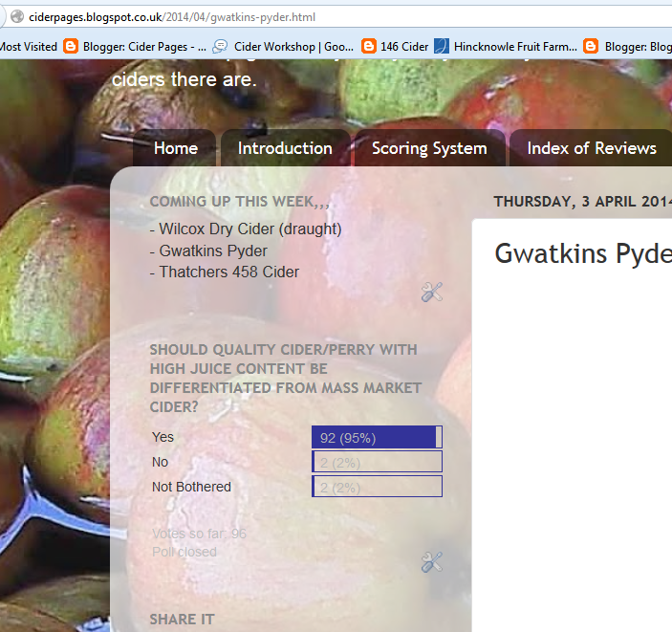Edit the Coming Up This Week widget
This screenshot has width=672, height=632.
431,292
